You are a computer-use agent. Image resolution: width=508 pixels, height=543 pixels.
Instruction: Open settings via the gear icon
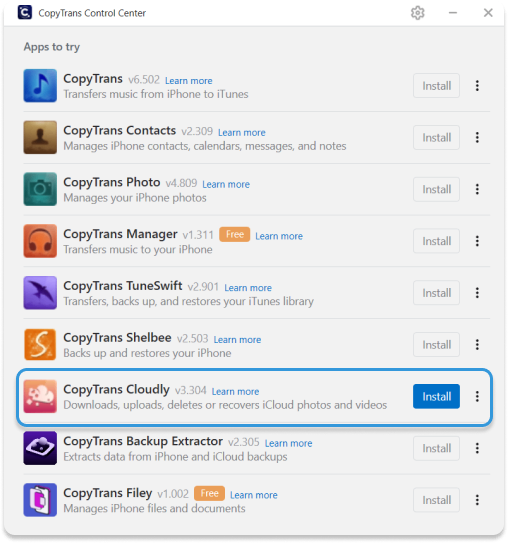click(x=418, y=13)
